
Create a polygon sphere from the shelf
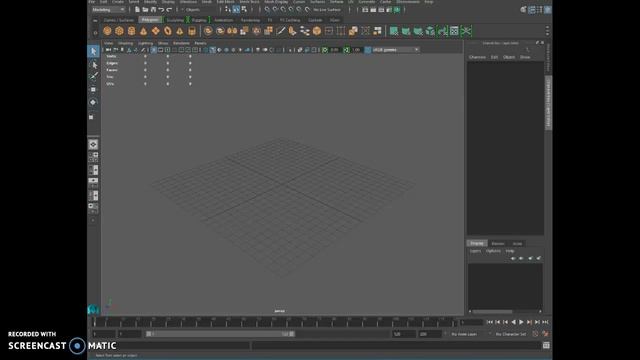(x=107, y=31)
